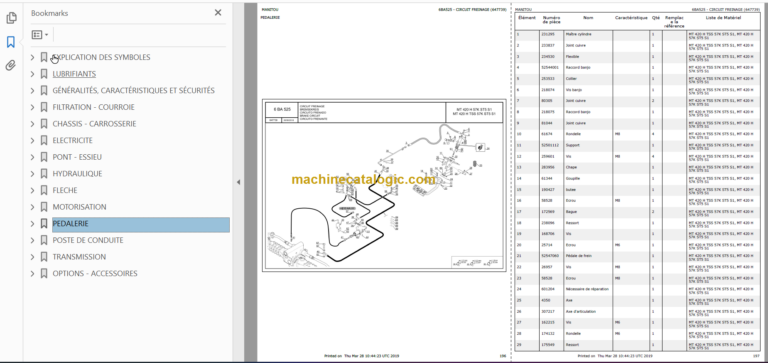Click the 'Chape' part name
This screenshot has height=363, width=768.
coord(571,167)
